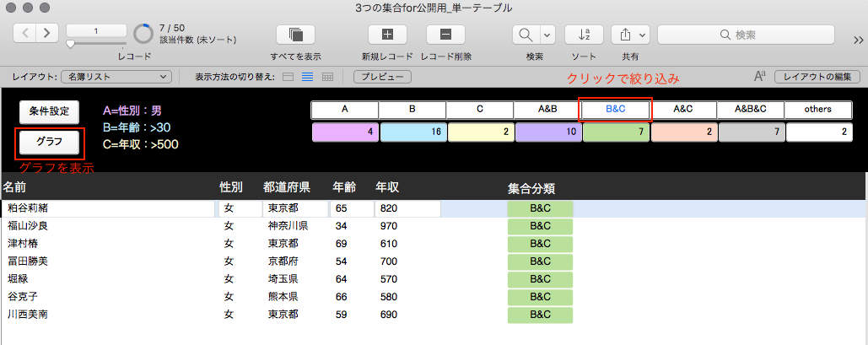The height and width of the screenshot is (345, 868).
Task: Click the 条件設定 button
Action: 49,111
